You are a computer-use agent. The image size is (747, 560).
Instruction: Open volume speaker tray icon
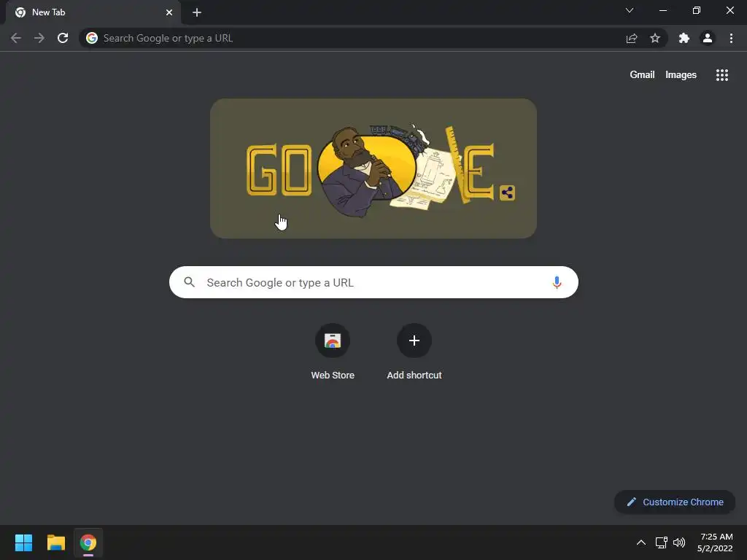pos(679,542)
